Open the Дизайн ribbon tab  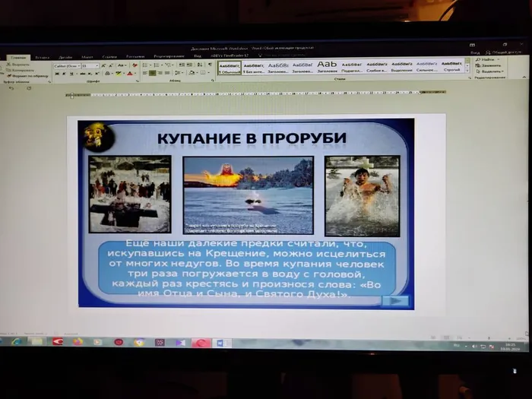tap(65, 57)
